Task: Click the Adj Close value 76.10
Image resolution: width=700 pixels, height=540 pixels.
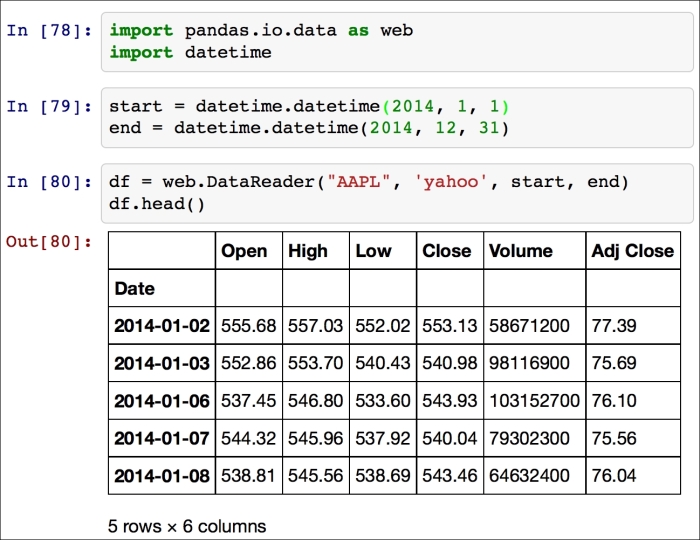Action: (x=614, y=401)
